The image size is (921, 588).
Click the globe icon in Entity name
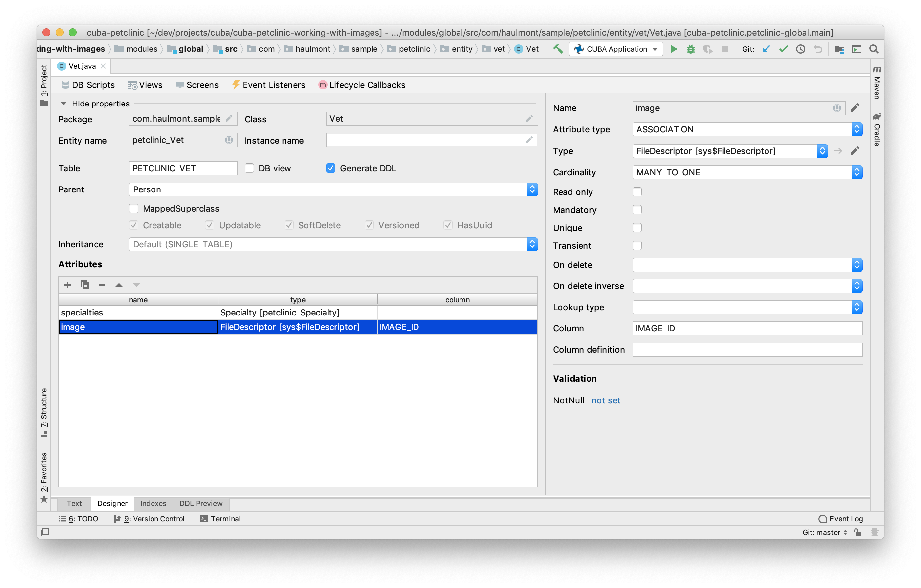(x=229, y=140)
